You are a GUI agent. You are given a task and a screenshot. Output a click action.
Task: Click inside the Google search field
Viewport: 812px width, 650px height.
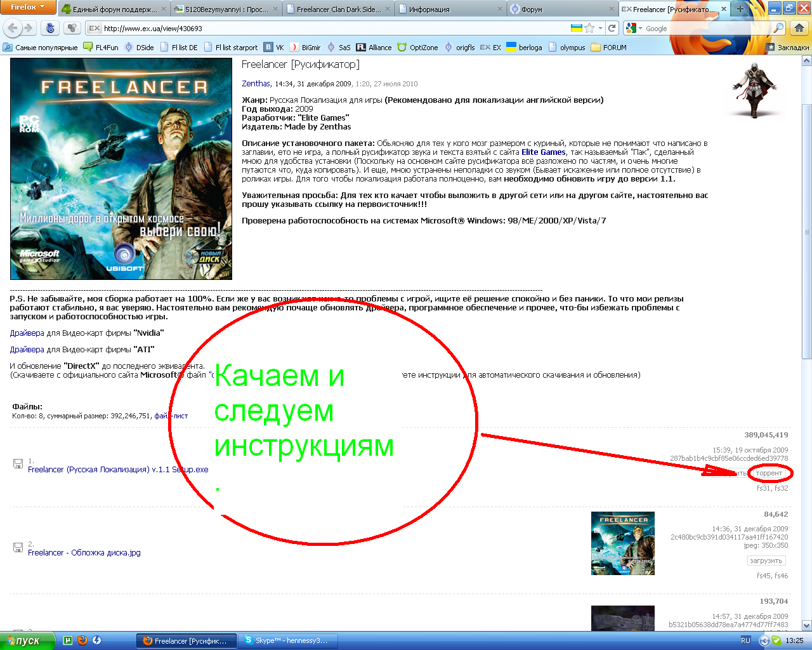(x=707, y=28)
